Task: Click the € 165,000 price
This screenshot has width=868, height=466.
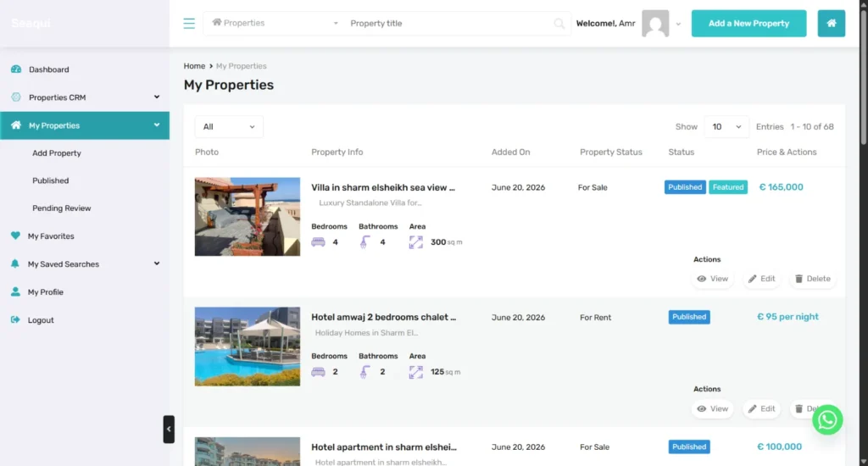Action: [781, 187]
